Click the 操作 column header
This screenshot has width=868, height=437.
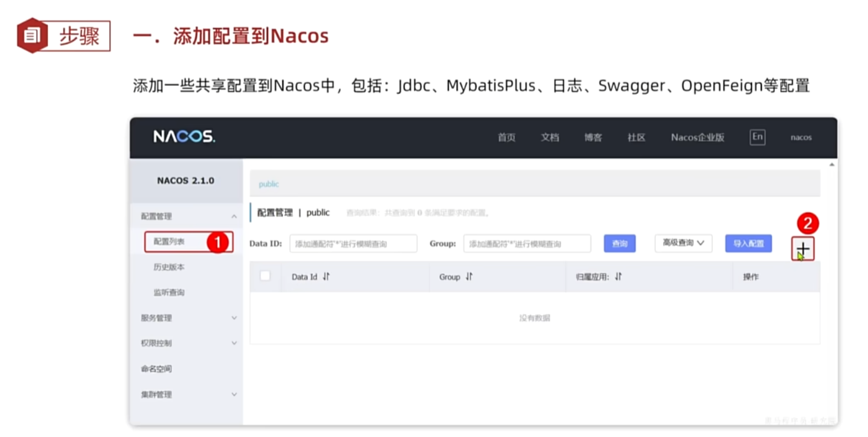tap(751, 277)
